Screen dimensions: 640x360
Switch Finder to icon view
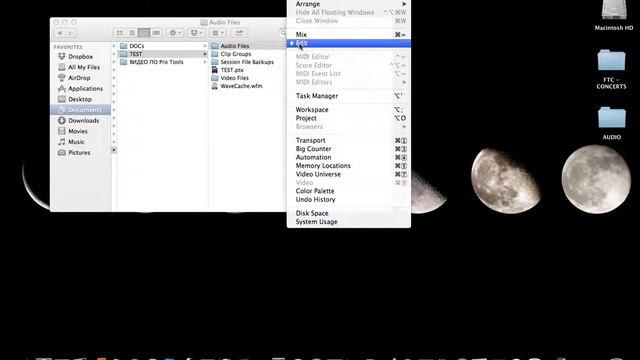(120, 33)
